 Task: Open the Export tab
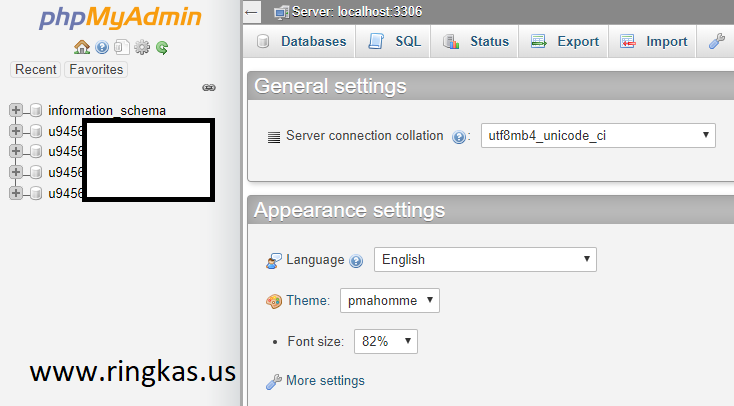tap(565, 42)
